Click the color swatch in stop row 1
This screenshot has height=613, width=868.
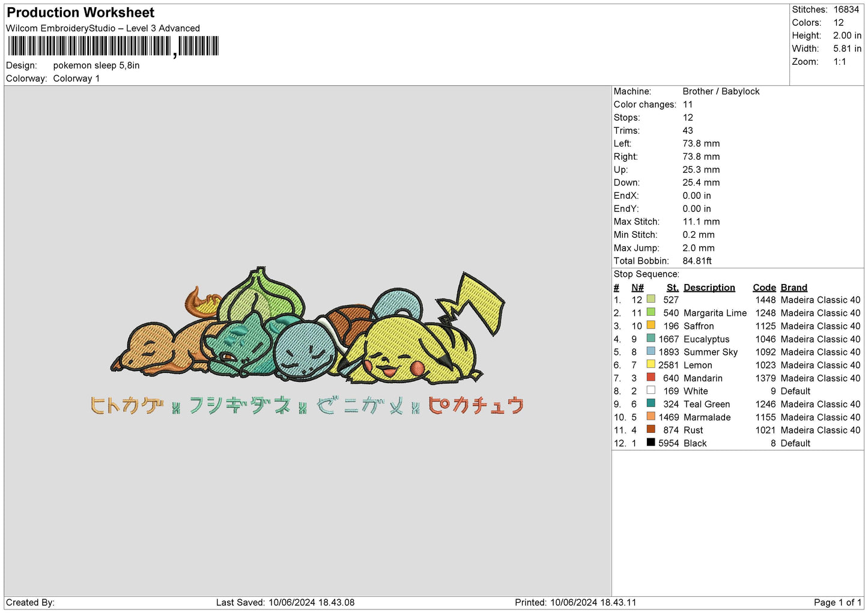point(651,299)
